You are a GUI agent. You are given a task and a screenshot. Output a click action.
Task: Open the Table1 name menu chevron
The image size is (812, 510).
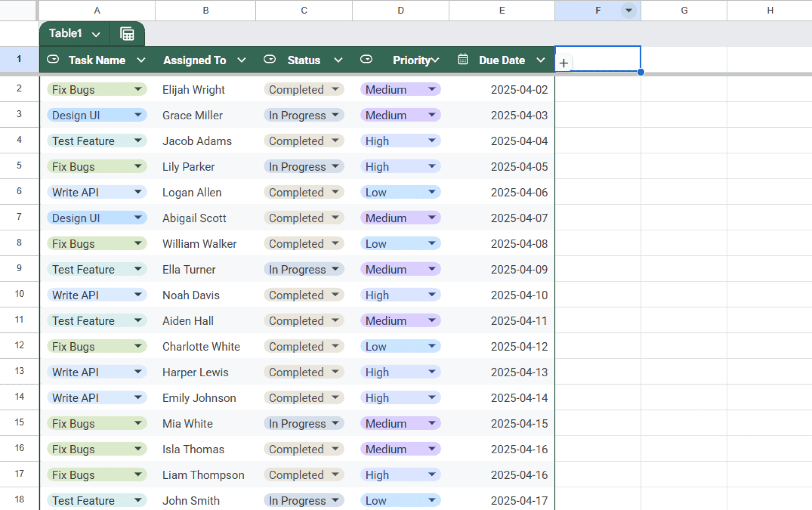pos(96,34)
